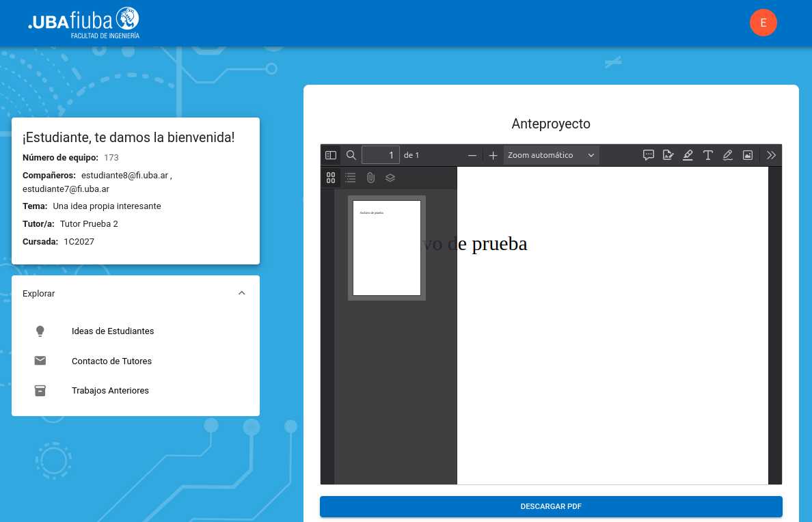The image size is (812, 522).
Task: Click the page 1 thumbnail
Action: 387,247
